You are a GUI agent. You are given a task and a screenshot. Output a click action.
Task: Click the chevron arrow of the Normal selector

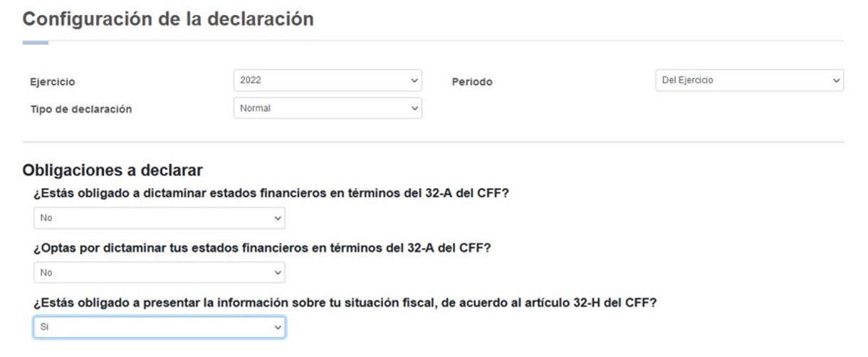tap(414, 108)
